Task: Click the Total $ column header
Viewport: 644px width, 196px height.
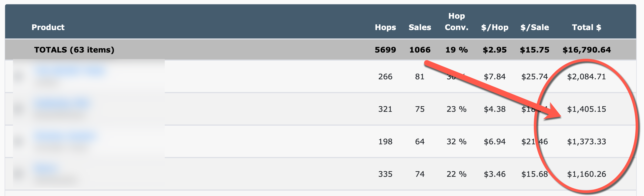Action: [586, 27]
